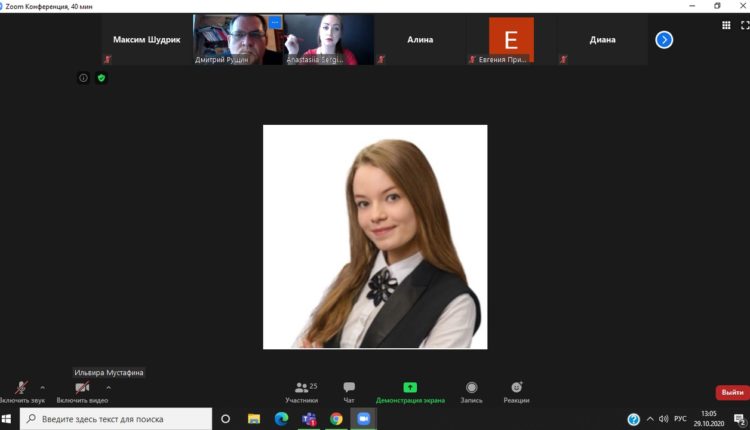Open File Explorer from taskbar
750x430 pixels.
[x=254, y=419]
